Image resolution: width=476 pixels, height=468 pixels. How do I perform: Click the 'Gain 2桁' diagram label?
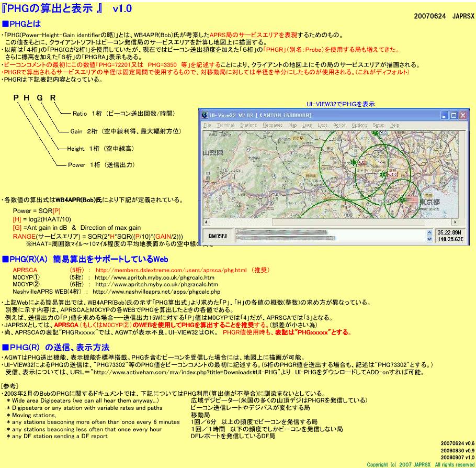(x=126, y=131)
